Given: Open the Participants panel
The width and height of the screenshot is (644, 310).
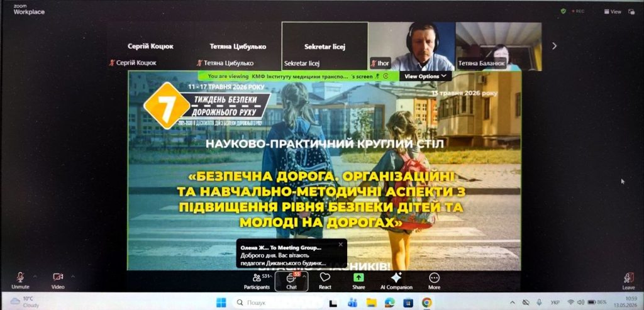Looking at the screenshot, I should coord(257,281).
